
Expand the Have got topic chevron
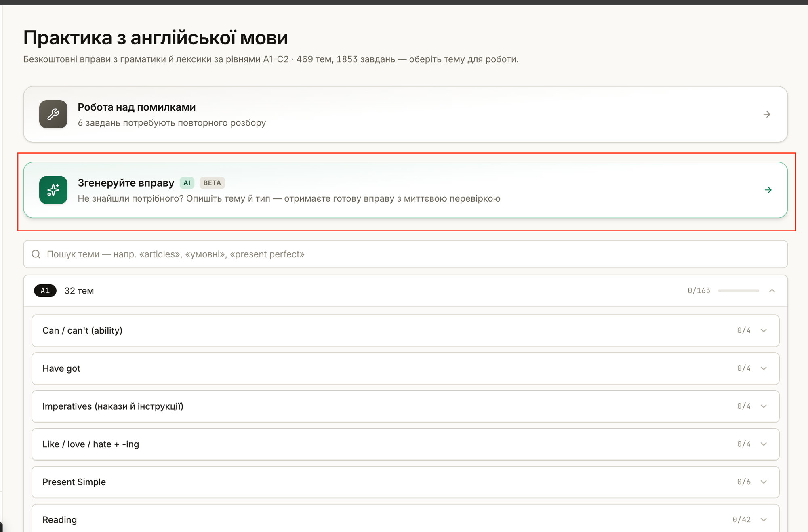click(764, 368)
